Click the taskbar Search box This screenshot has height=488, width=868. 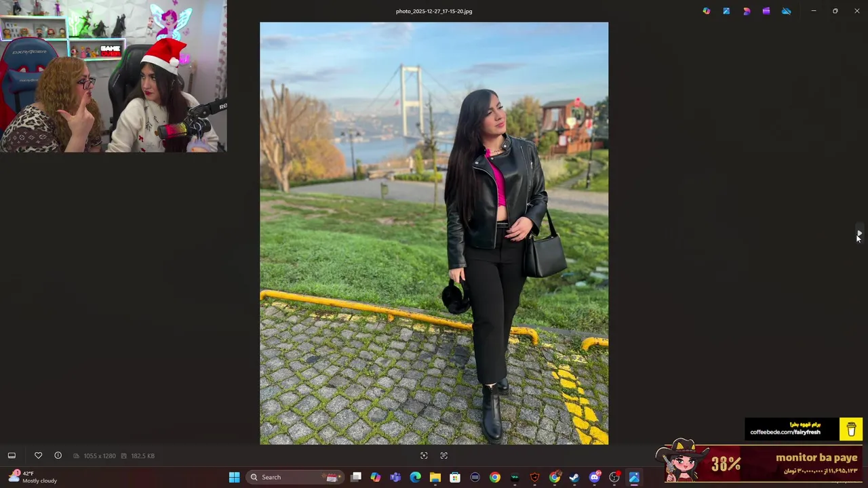[295, 477]
